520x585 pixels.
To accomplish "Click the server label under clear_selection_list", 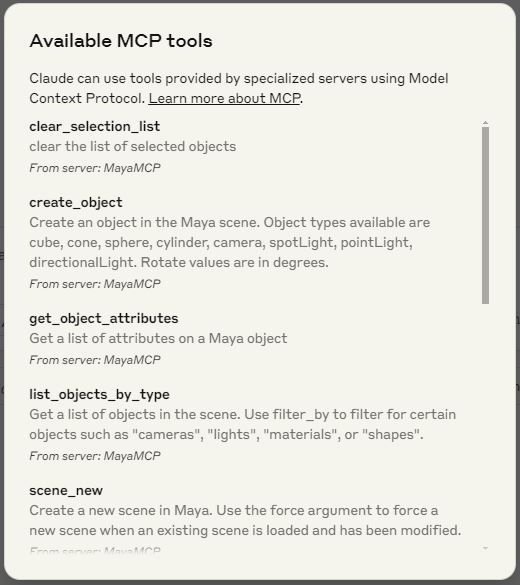I will point(95,168).
